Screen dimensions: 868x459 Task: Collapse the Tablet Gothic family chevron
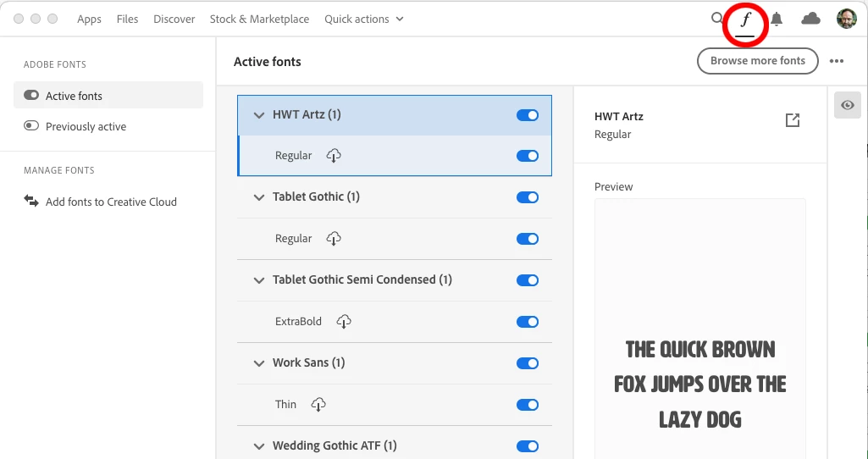[258, 197]
